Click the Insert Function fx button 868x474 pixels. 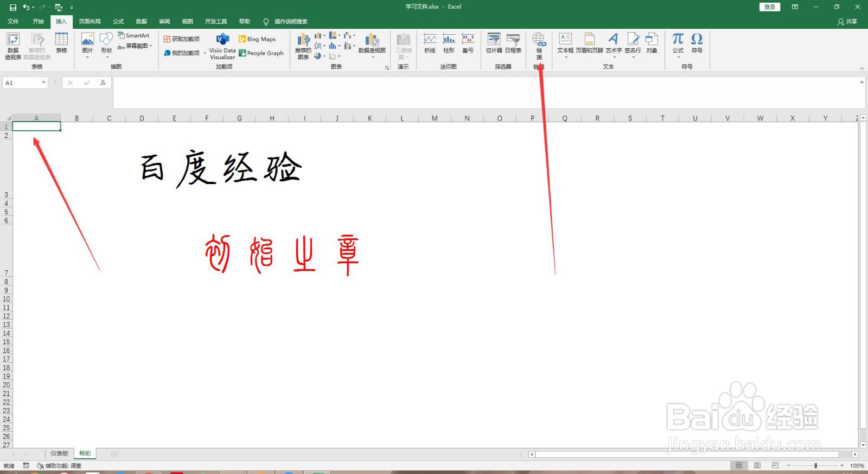(x=103, y=83)
